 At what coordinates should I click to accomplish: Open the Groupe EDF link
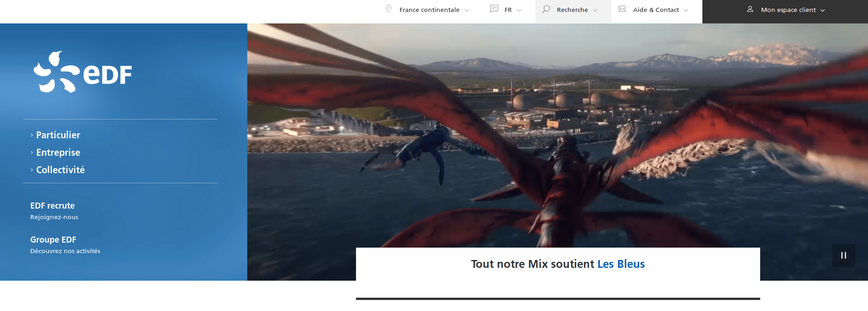click(53, 240)
